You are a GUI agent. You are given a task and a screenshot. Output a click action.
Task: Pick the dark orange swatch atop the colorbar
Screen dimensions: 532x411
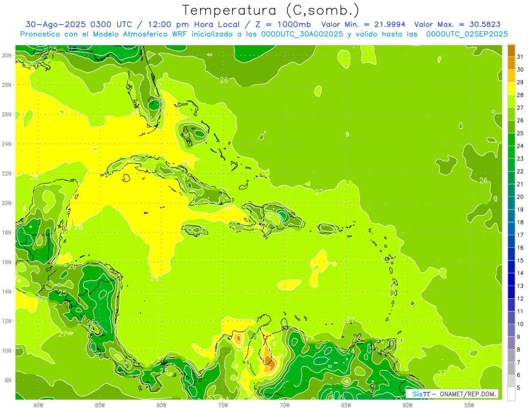[x=511, y=51]
